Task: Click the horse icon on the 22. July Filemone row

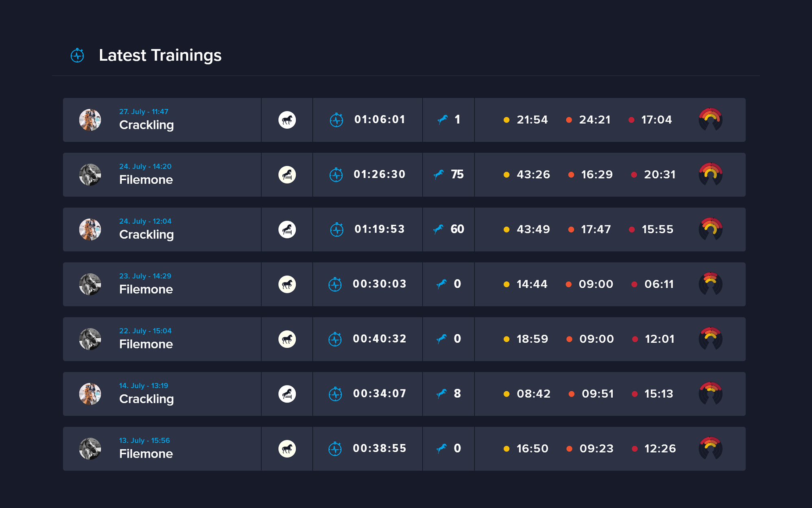Action: tap(287, 339)
